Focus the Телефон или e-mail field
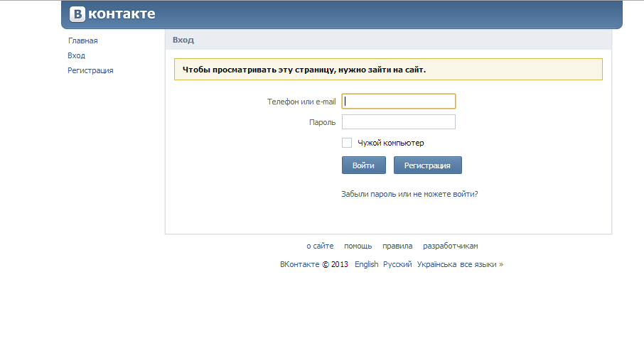Viewport: 644px width, 348px height. [398, 102]
